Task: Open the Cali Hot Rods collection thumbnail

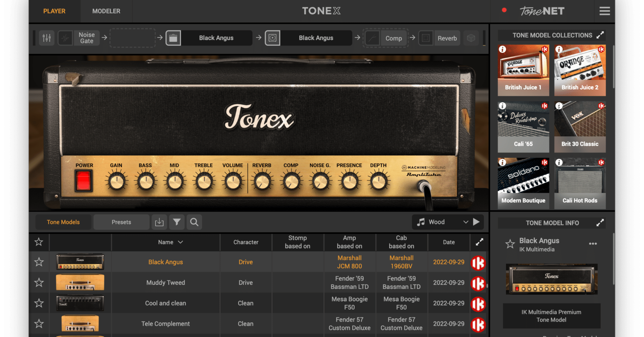Action: coord(580,183)
